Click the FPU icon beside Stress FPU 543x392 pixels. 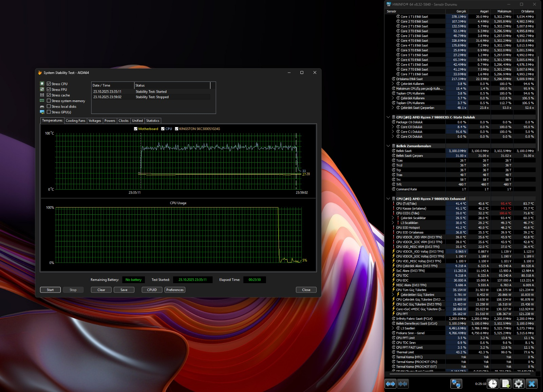pos(42,90)
